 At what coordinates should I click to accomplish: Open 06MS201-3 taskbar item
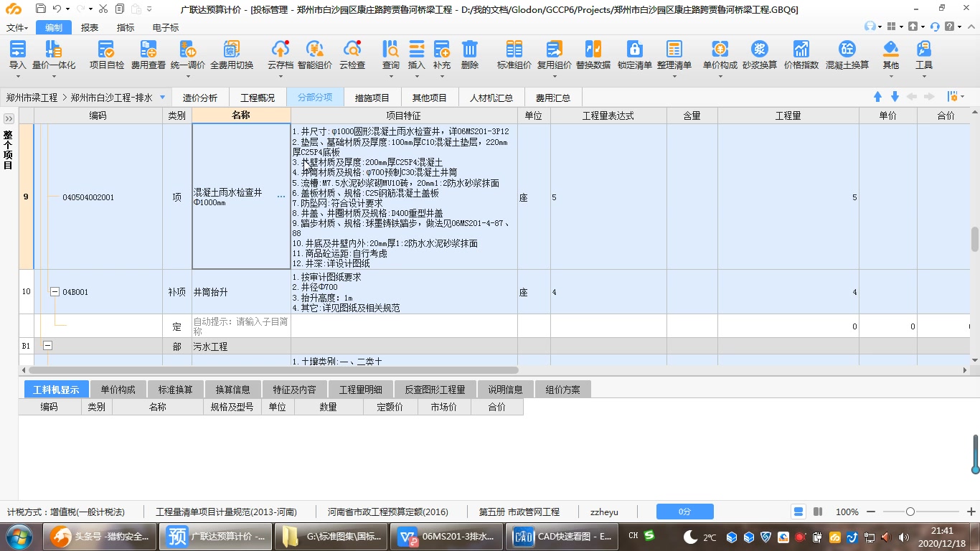coord(448,536)
